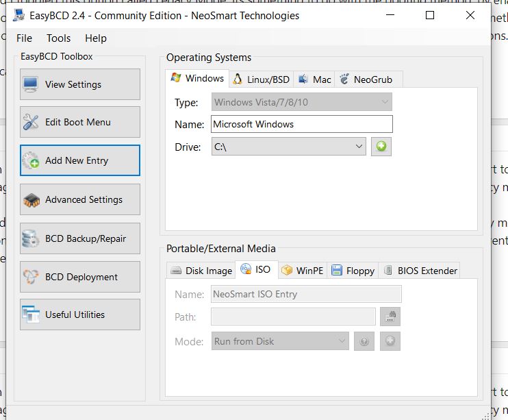This screenshot has height=420, width=508.
Task: Click the chip icon beside Advanced Settings
Action: coord(31,200)
